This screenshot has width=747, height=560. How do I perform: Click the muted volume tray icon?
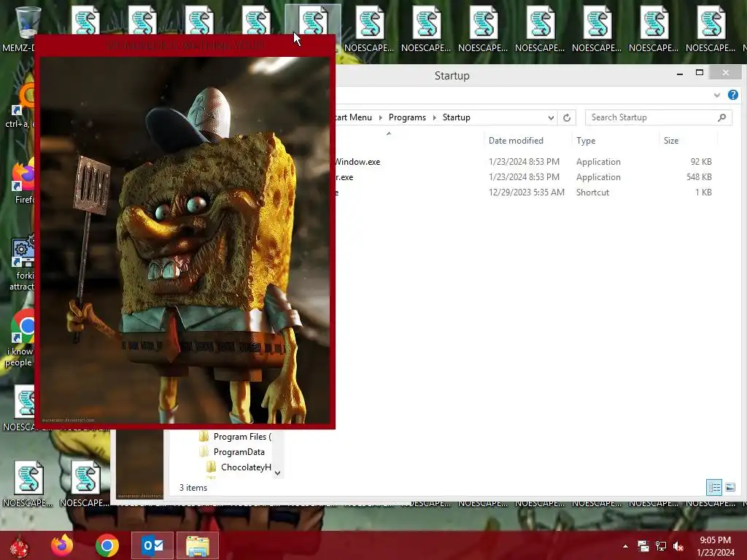pos(678,546)
